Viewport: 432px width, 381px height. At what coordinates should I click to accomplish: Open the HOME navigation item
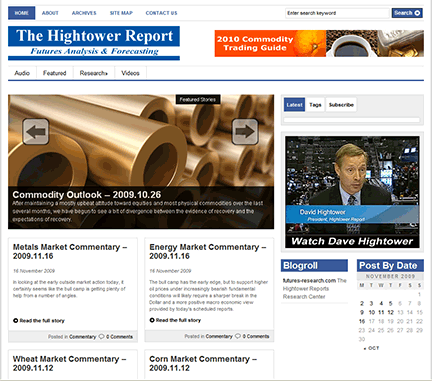[x=21, y=13]
